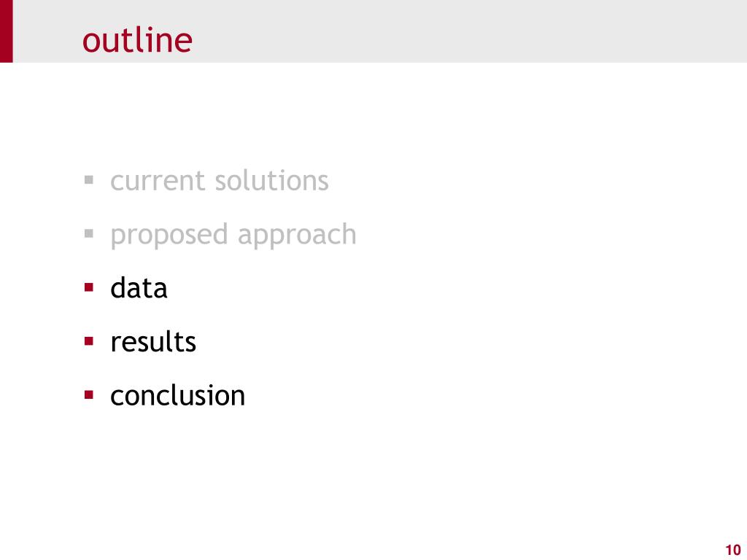747x560 pixels.
Task: Click the red bullet before 'conclusion'
Action: pos(88,394)
